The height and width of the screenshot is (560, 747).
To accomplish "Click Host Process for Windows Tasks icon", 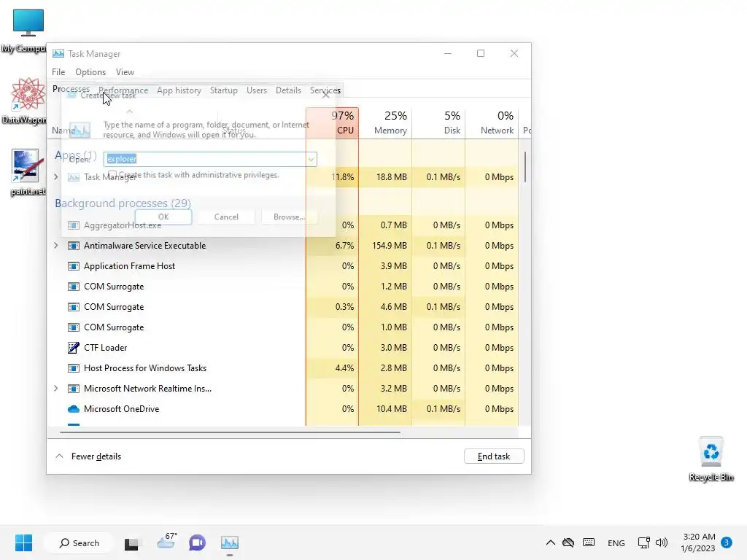I will [x=74, y=368].
